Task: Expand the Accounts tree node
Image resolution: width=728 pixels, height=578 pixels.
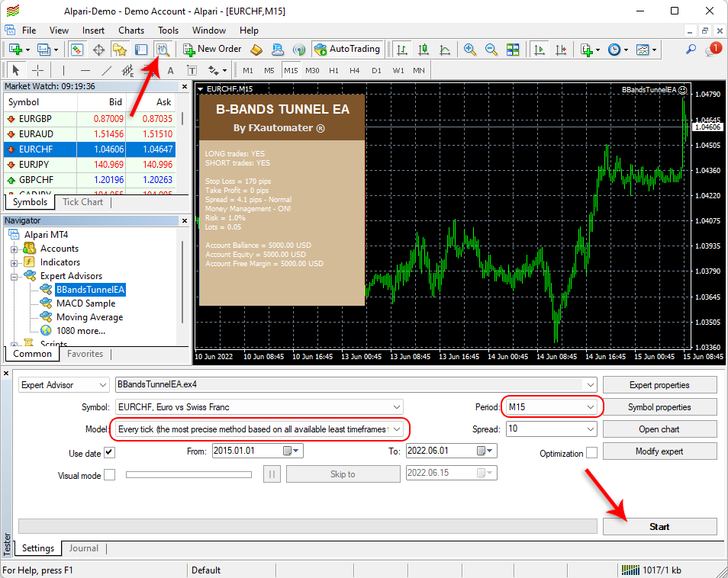Action: pos(14,249)
